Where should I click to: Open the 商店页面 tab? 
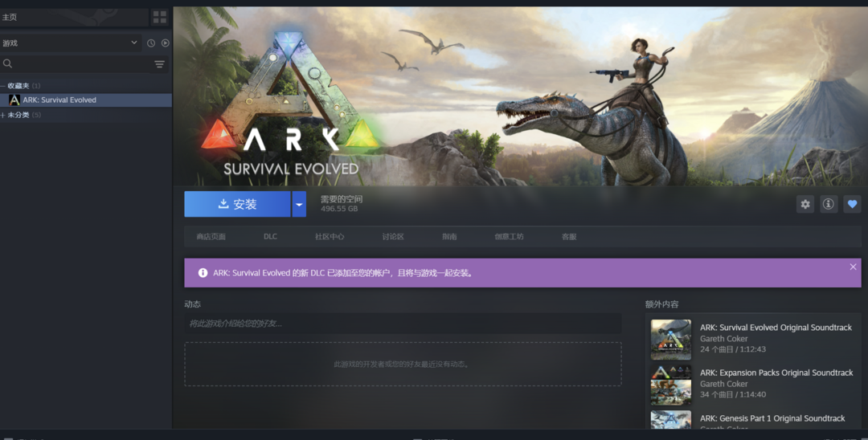tap(211, 237)
